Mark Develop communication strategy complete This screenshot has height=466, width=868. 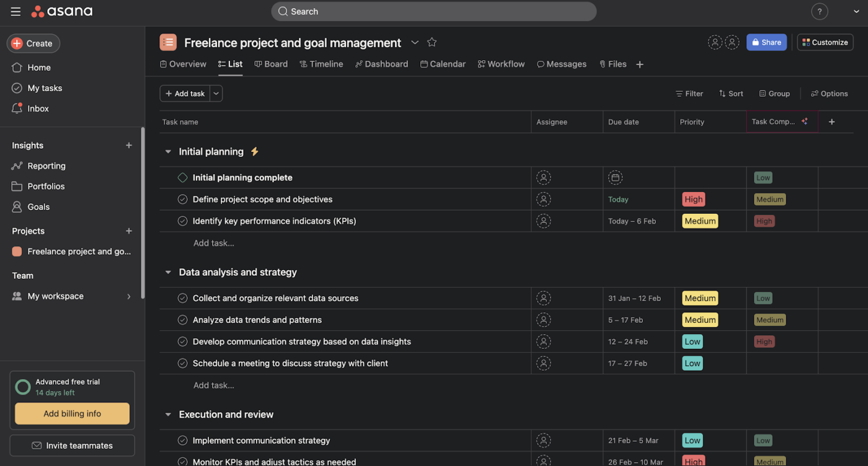[182, 341]
